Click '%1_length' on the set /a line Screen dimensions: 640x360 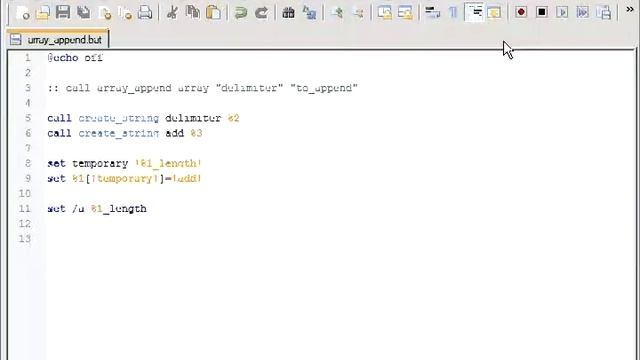(x=119, y=209)
